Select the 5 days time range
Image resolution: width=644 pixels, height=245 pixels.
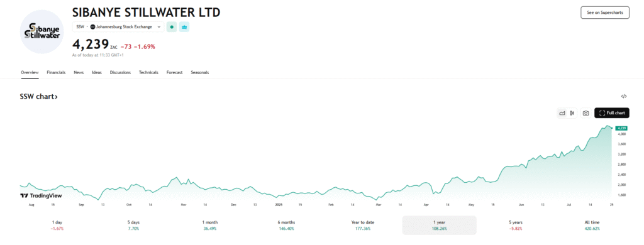133,226
